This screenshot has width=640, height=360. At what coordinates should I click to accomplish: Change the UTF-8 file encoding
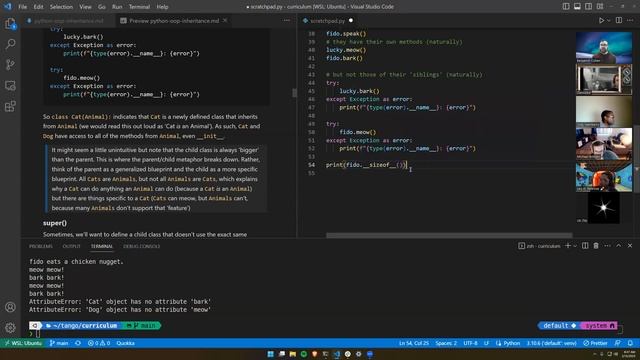click(470, 343)
